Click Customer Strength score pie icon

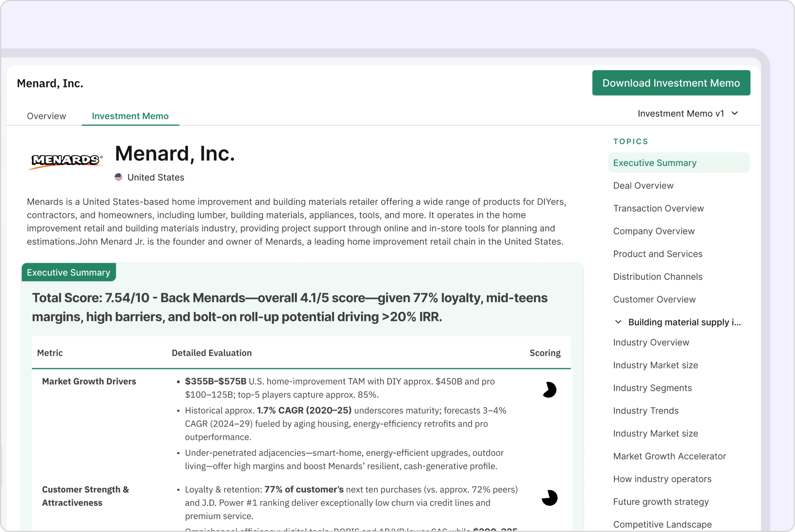pos(549,498)
